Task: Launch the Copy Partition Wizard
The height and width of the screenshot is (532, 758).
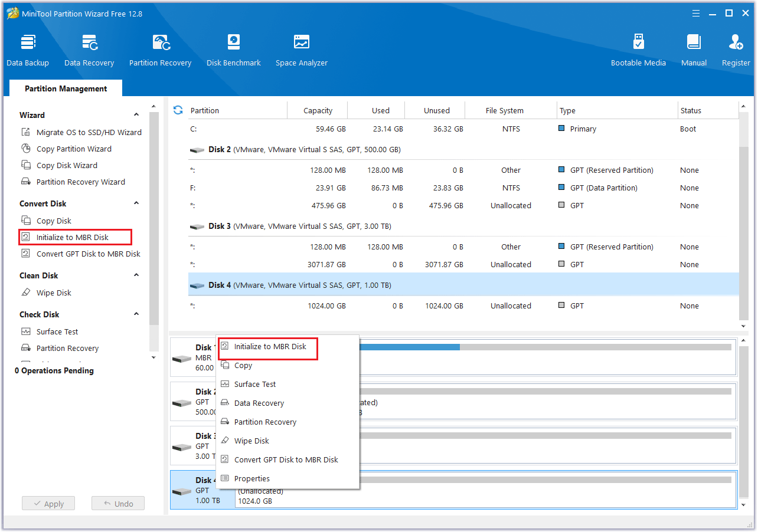Action: coord(66,149)
